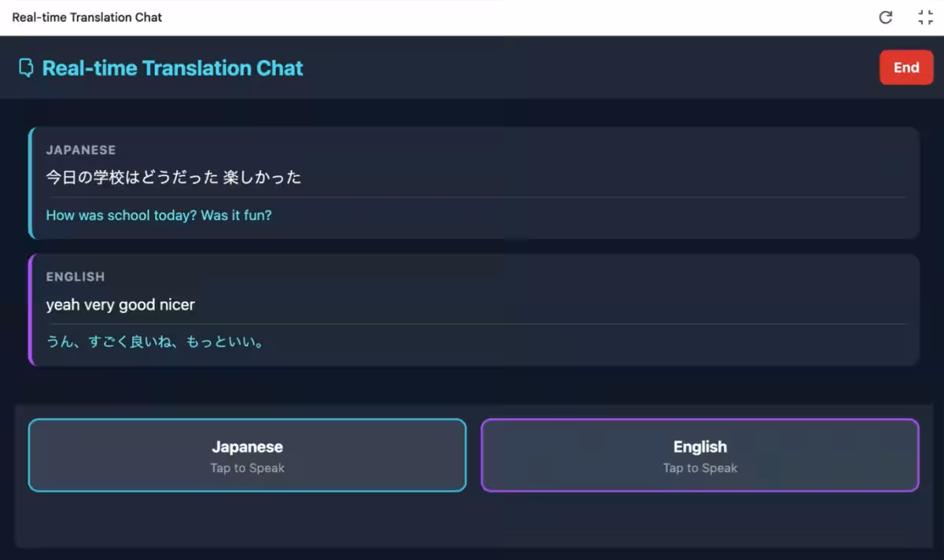Screen dimensions: 944x560
Task: Click the cyan Real-time Translation Chat heading
Action: pyautogui.click(x=172, y=68)
